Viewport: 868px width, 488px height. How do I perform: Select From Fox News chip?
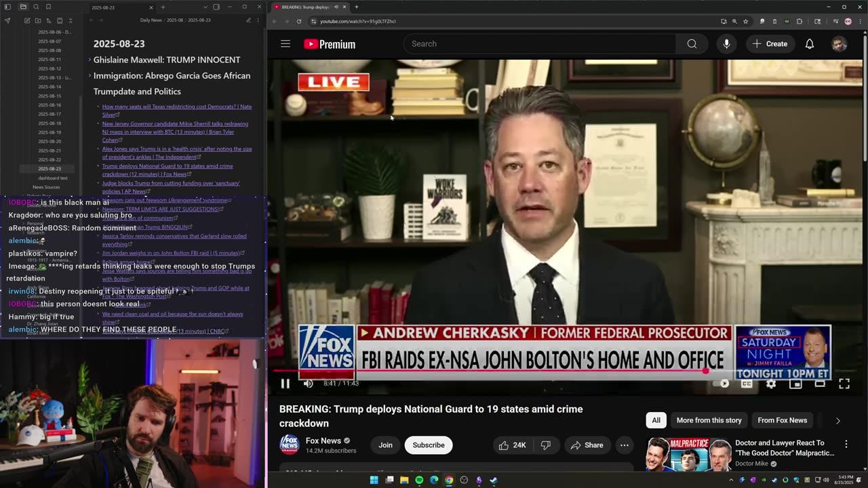(x=782, y=420)
